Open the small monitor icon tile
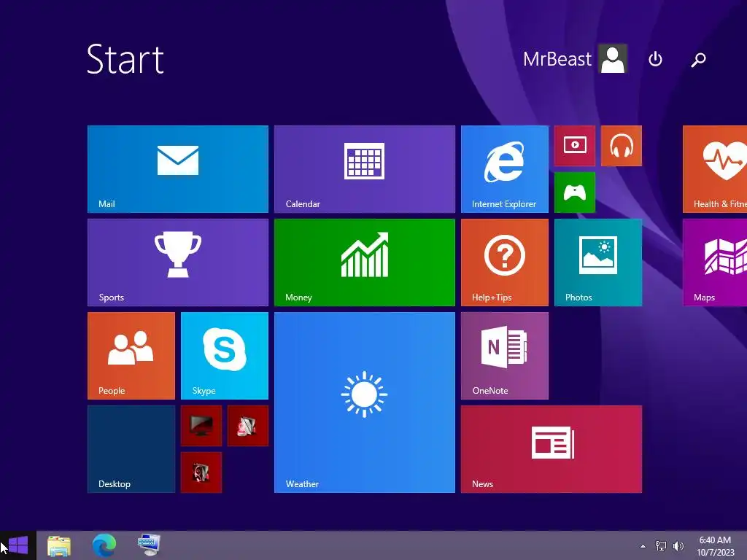The height and width of the screenshot is (560, 747). tap(201, 426)
